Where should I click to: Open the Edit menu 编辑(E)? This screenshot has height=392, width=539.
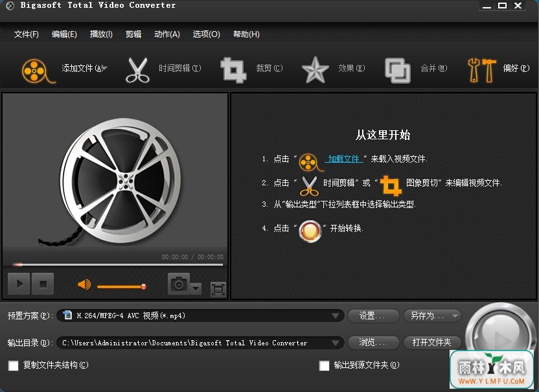[64, 34]
